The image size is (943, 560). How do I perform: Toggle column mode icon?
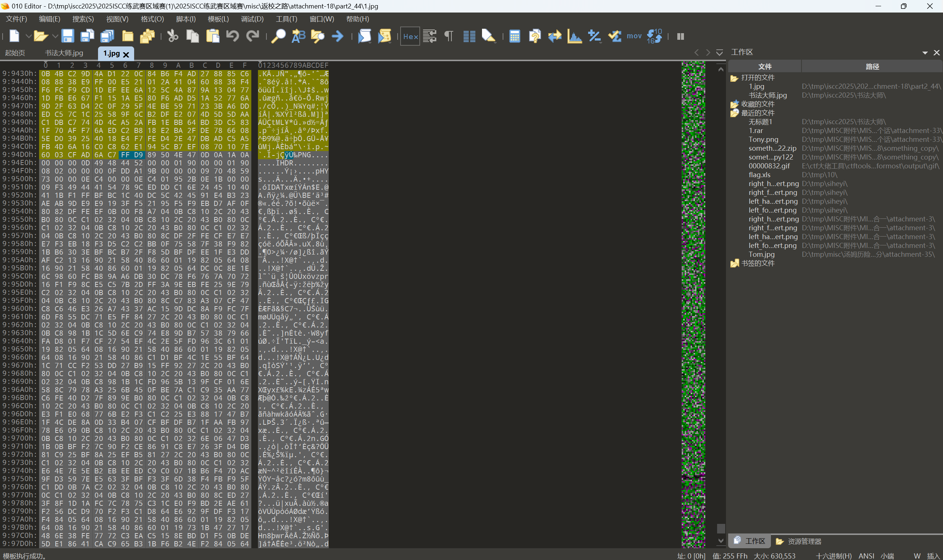[469, 36]
